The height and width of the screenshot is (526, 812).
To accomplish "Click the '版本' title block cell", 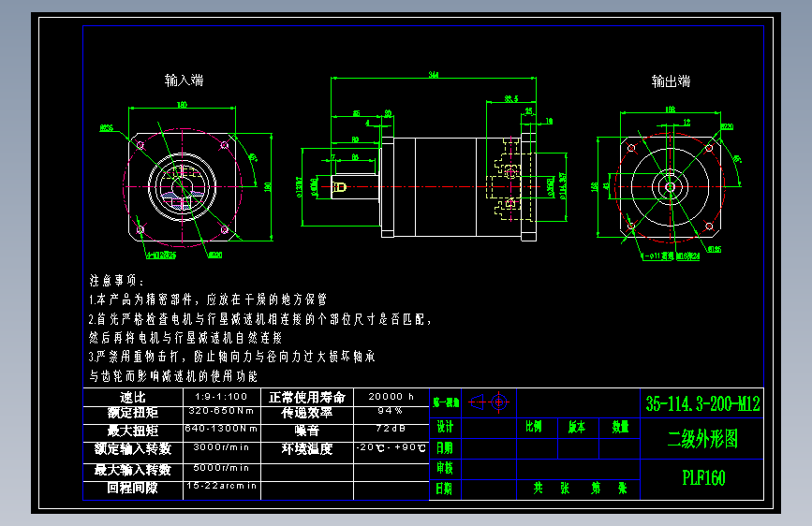I will 577,427.
